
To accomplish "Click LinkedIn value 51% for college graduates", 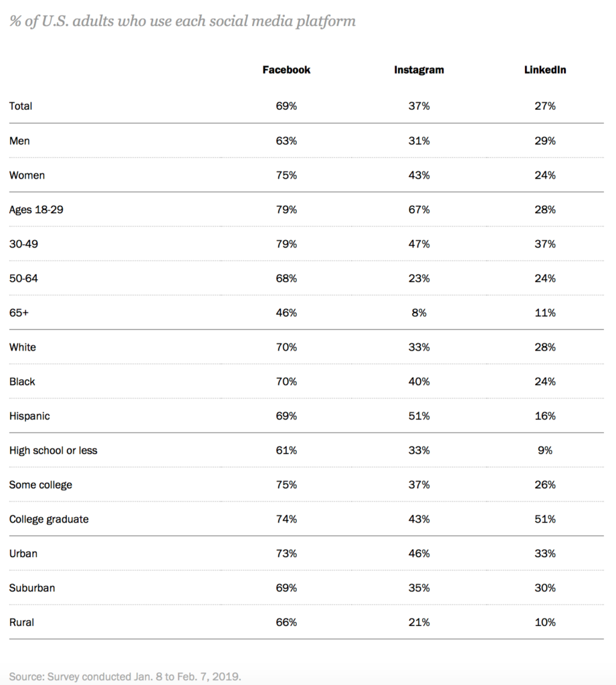I will coord(545,519).
